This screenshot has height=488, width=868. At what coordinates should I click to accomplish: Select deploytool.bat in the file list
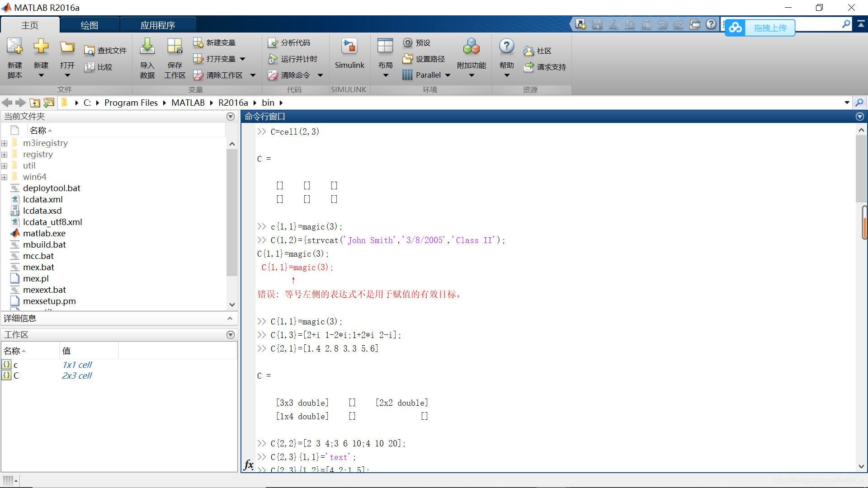pyautogui.click(x=52, y=188)
